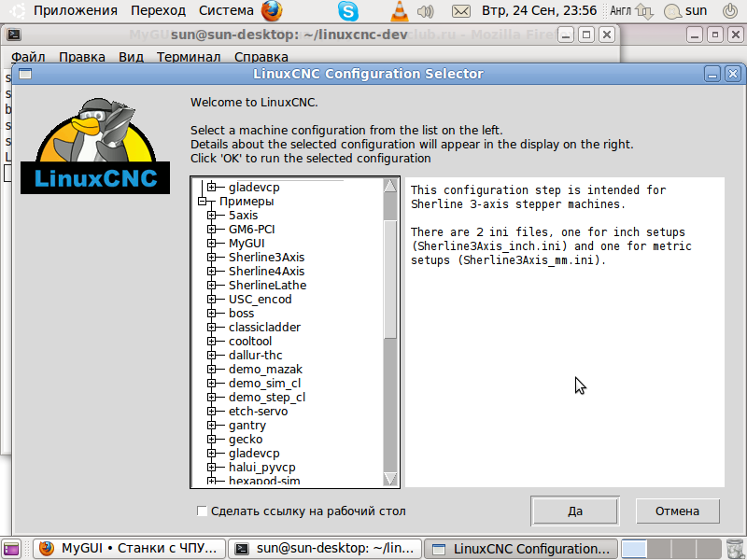Screen dimensions: 747x560
Task: Confirm with the Да button
Action: point(575,511)
